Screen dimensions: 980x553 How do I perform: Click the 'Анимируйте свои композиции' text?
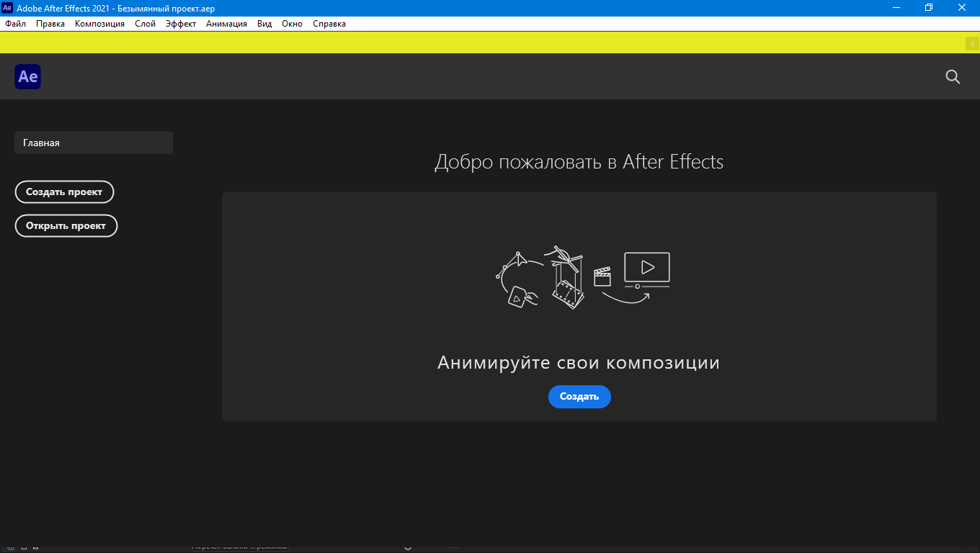[579, 362]
